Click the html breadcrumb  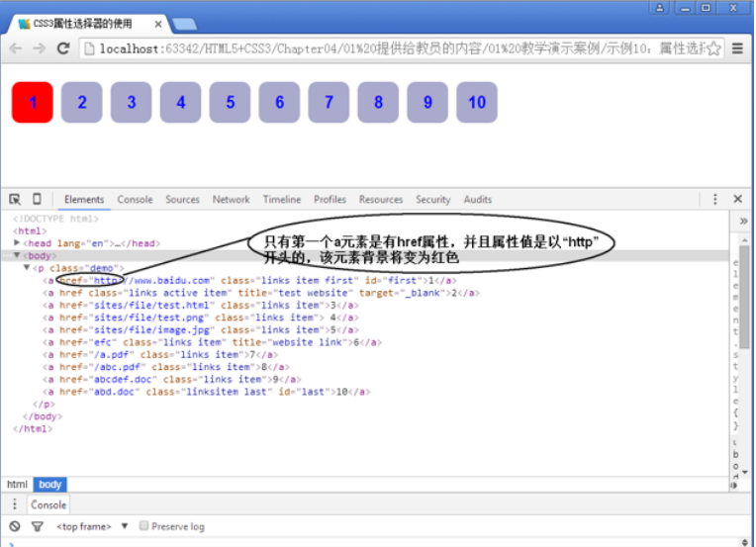(17, 485)
